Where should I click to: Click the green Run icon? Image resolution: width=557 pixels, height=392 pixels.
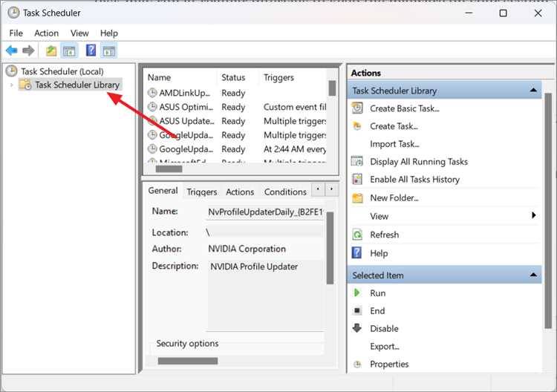357,293
